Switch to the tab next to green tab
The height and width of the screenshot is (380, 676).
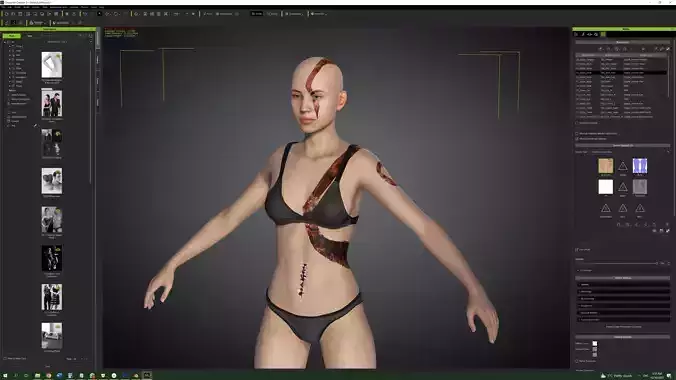click(x=29, y=36)
